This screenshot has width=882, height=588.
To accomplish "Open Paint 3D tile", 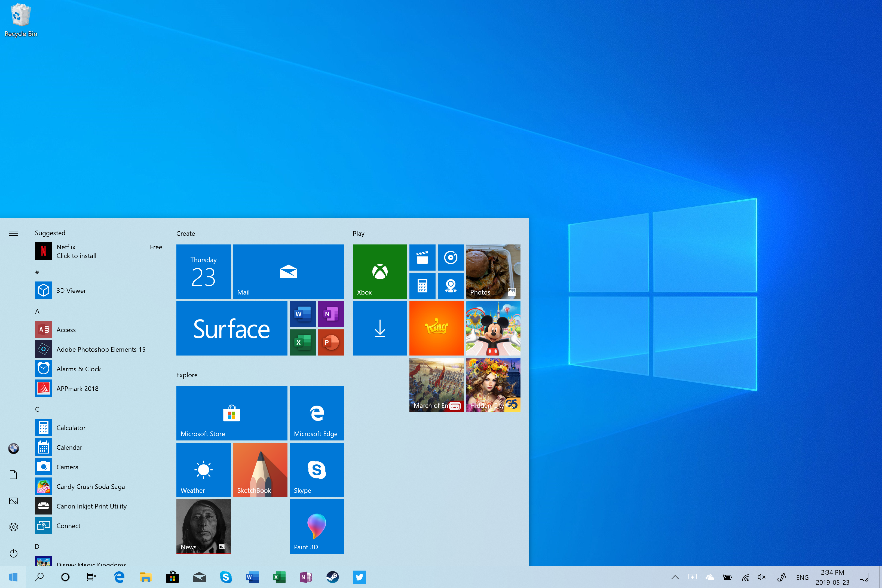I will click(x=316, y=526).
